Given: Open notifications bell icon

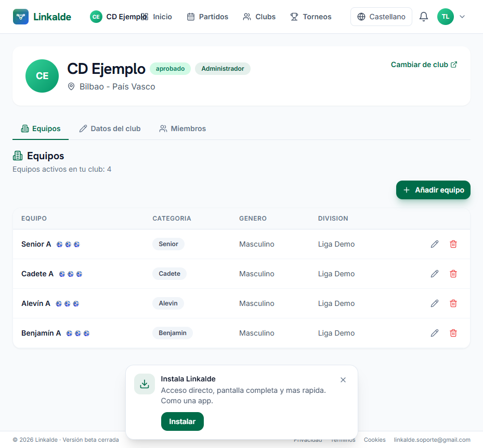Looking at the screenshot, I should click(424, 17).
